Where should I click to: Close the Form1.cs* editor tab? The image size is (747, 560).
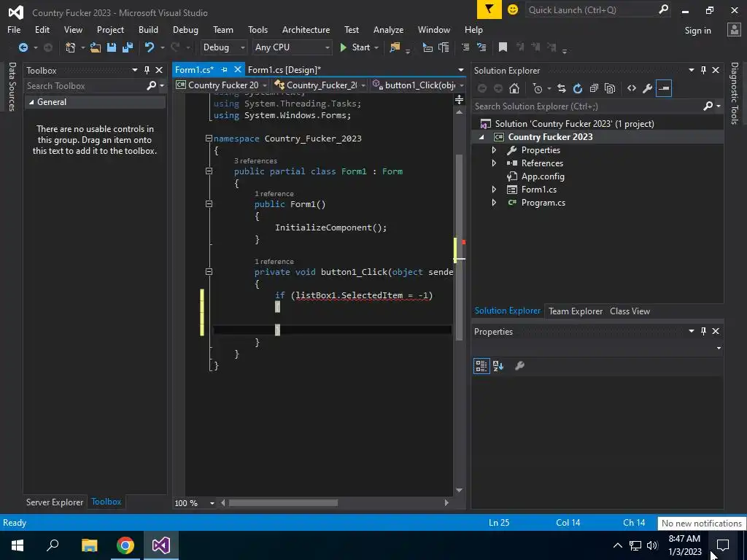tap(238, 69)
